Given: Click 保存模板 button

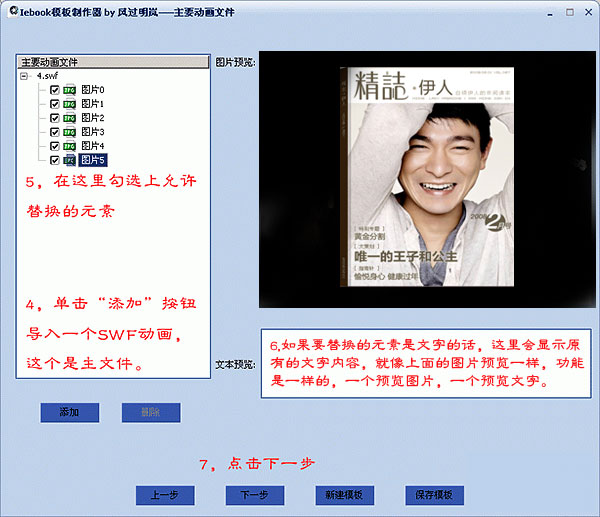Looking at the screenshot, I should point(435,495).
